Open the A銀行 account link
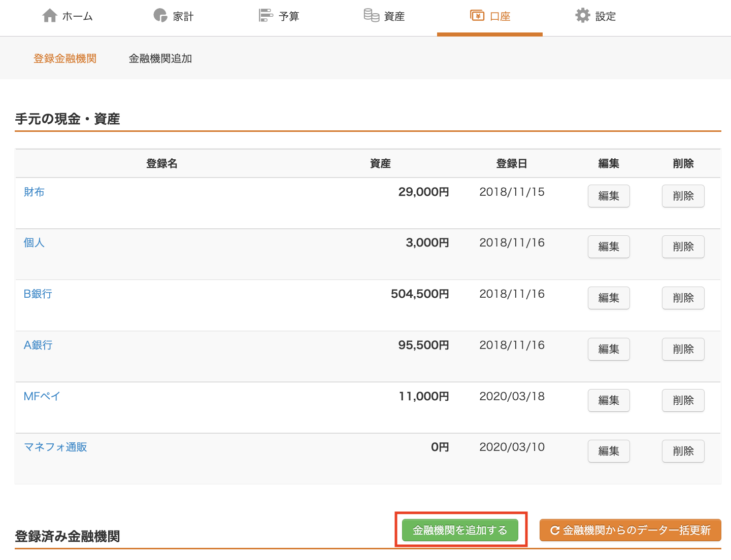Viewport: 731px width, 560px height. tap(38, 345)
